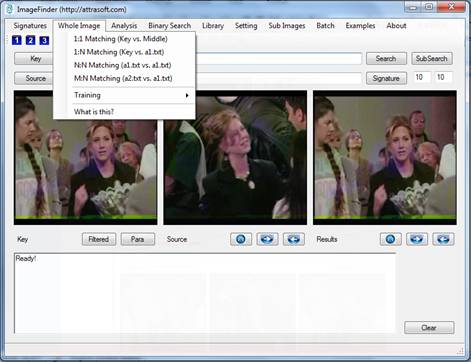Click the Results right-arrow navigation icon

click(417, 239)
